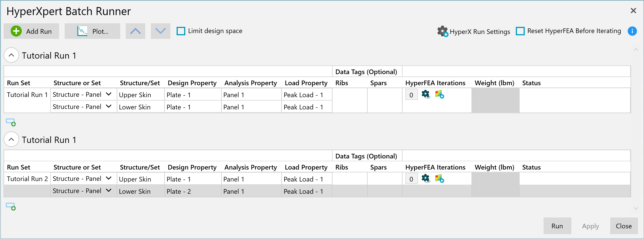Collapse the section containing run set Tutorial Run 2
This screenshot has width=644, height=239.
[11, 140]
